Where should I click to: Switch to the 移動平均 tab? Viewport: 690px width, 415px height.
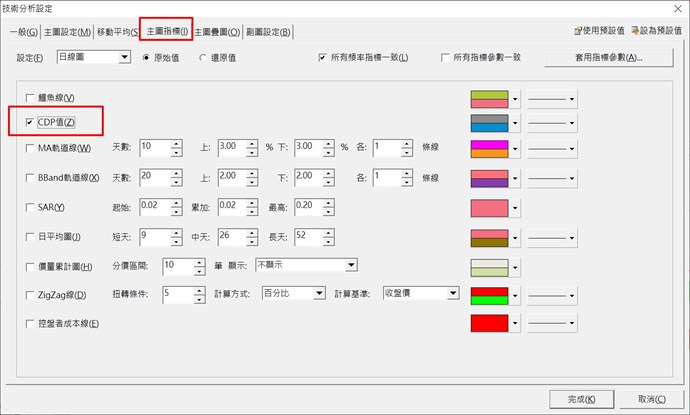117,33
